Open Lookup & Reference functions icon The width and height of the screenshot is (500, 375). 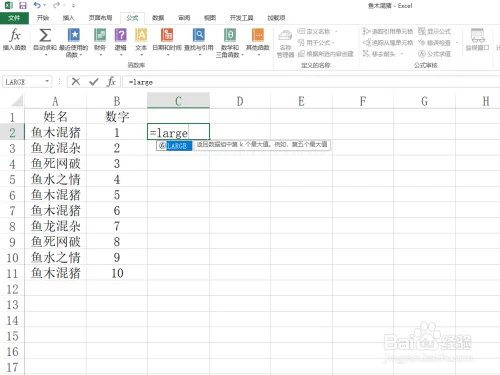199,35
